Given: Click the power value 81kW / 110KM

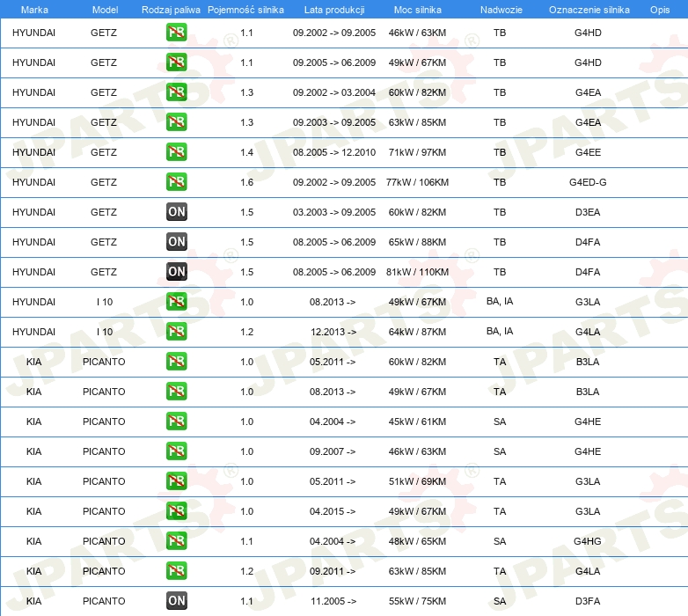Looking at the screenshot, I should coord(417,272).
